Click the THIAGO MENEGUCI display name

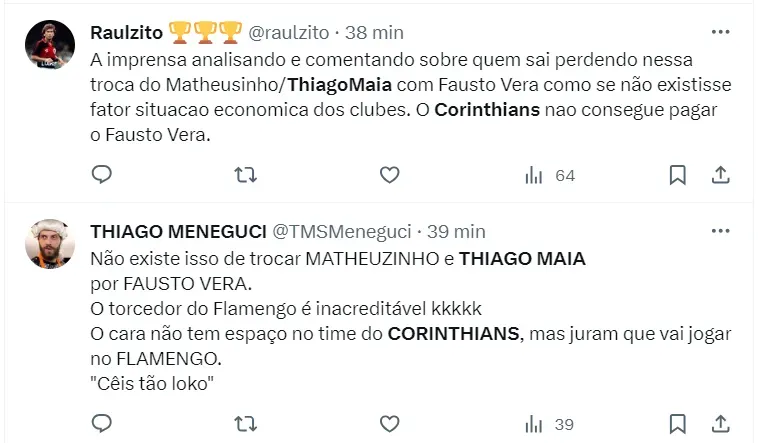click(178, 231)
